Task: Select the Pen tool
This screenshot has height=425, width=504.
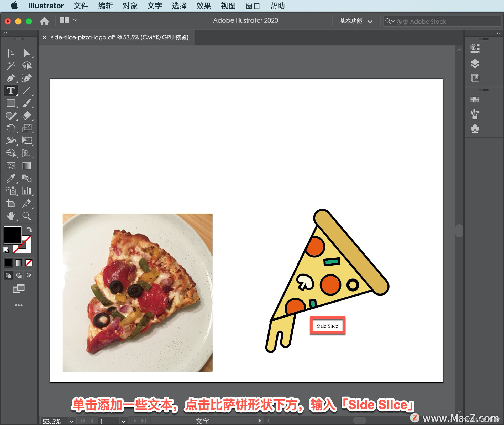Action: coord(10,78)
